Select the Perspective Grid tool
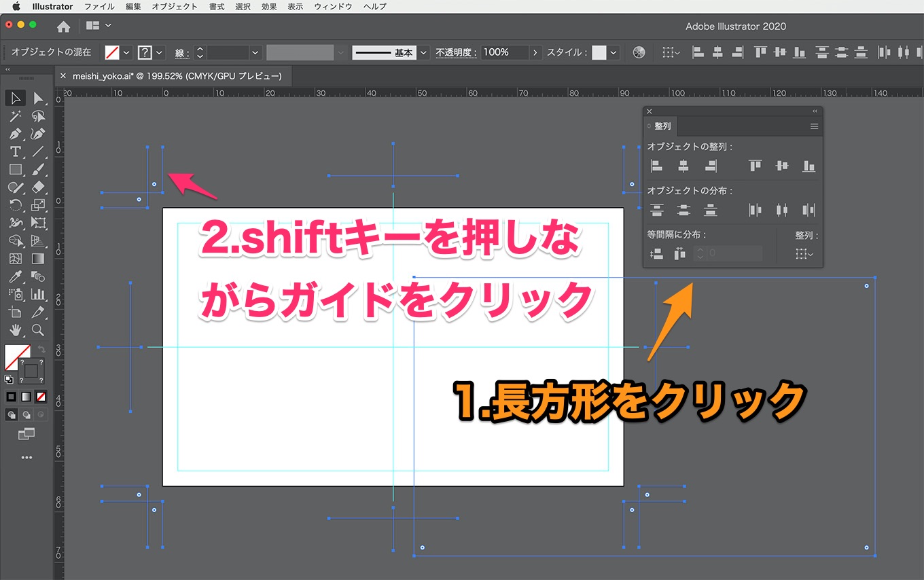The width and height of the screenshot is (924, 580). (x=38, y=240)
